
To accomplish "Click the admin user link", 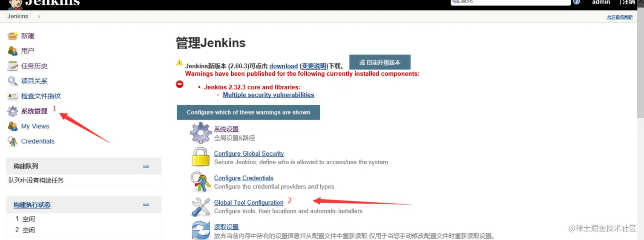I will [601, 2].
